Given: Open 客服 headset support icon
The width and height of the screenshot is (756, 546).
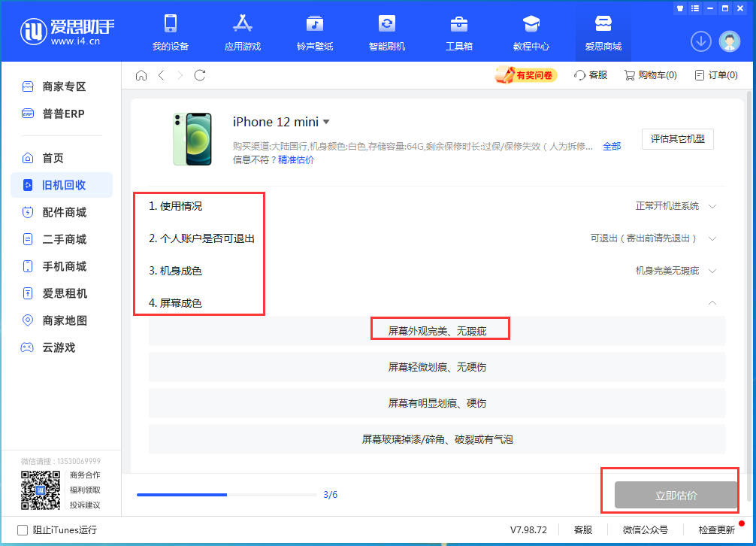Looking at the screenshot, I should tap(591, 75).
